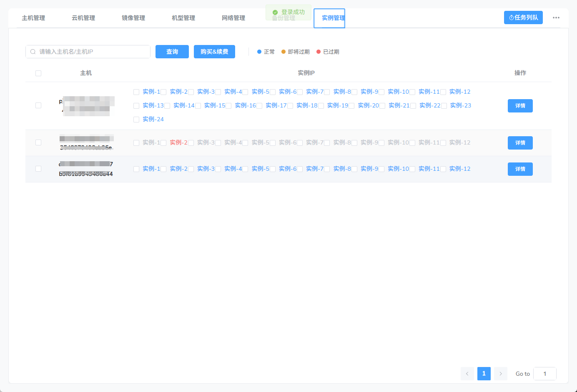
Task: Click the search magnifier icon in the input
Action: pyautogui.click(x=33, y=52)
